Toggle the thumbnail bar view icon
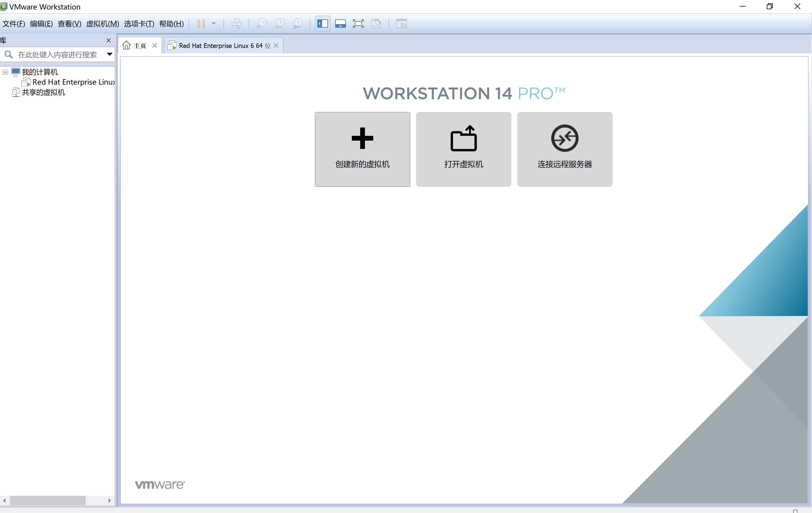812x513 pixels. pyautogui.click(x=340, y=24)
